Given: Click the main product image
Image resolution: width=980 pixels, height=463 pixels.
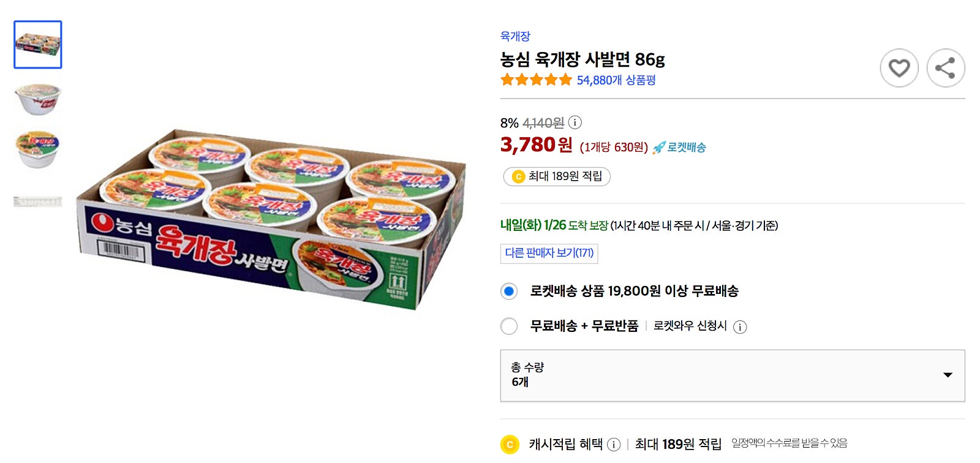Looking at the screenshot, I should [x=271, y=219].
